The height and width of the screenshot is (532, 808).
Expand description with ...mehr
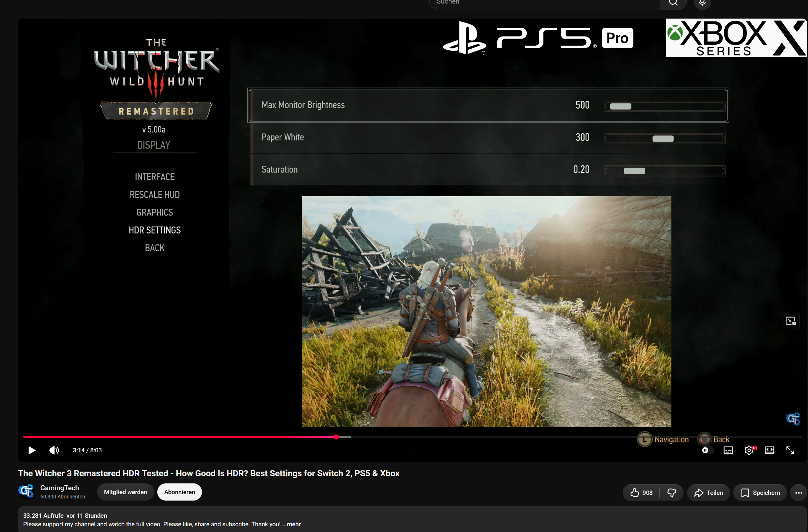[x=291, y=524]
